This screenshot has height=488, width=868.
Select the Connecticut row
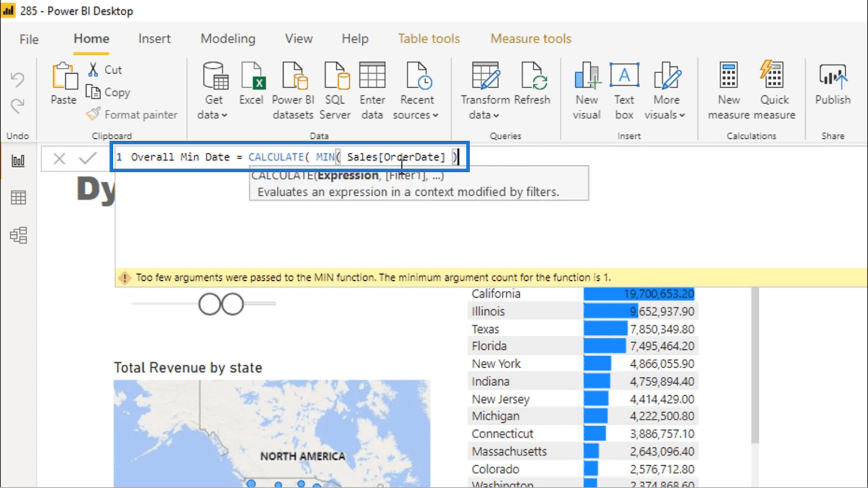click(x=583, y=434)
